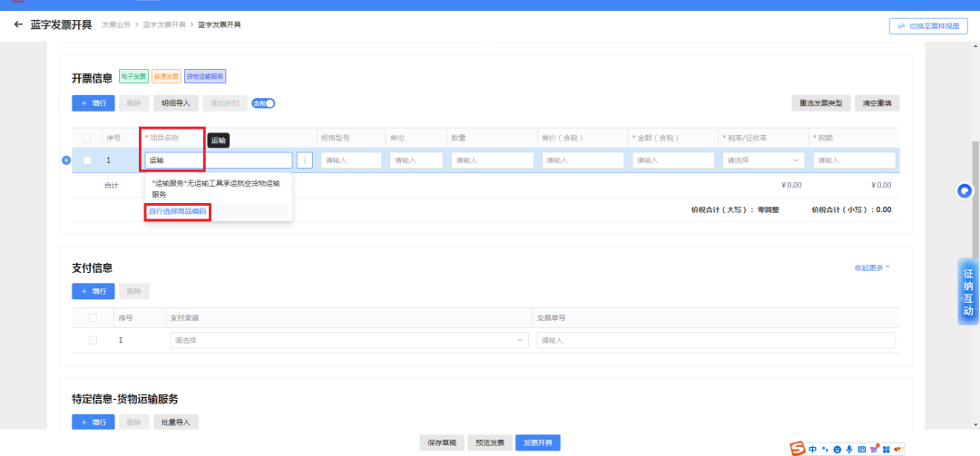This screenshot has width=980, height=456.
Task: Click the 电子发票 green tag
Action: (x=132, y=77)
